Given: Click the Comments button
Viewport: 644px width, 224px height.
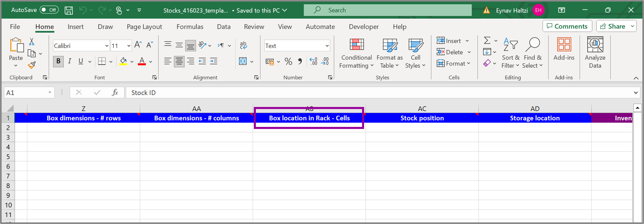Looking at the screenshot, I should [x=567, y=26].
